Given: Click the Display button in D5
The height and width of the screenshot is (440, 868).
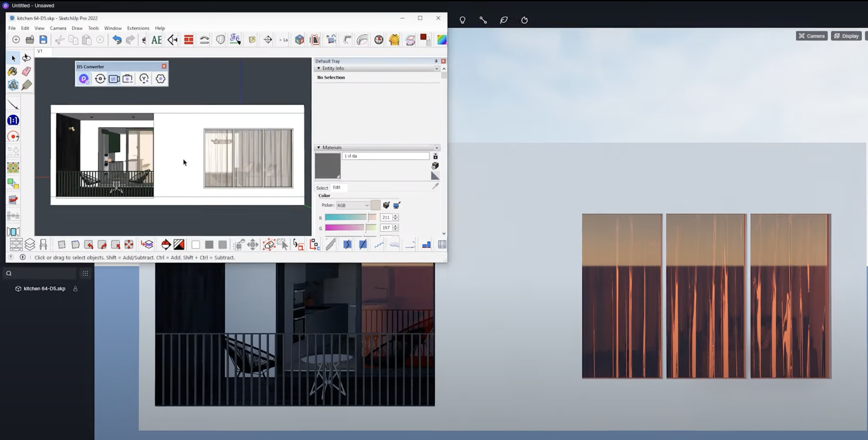Looking at the screenshot, I should [846, 36].
